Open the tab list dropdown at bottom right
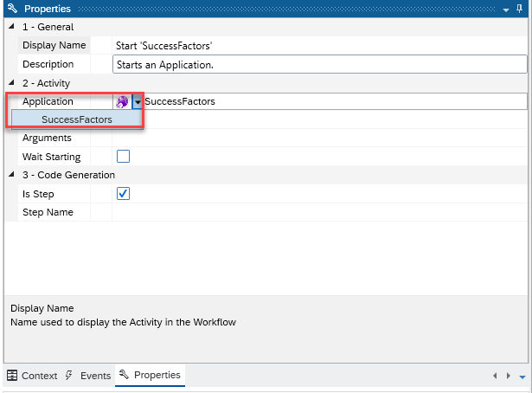Screen dimensions: 532x393 click(522, 377)
